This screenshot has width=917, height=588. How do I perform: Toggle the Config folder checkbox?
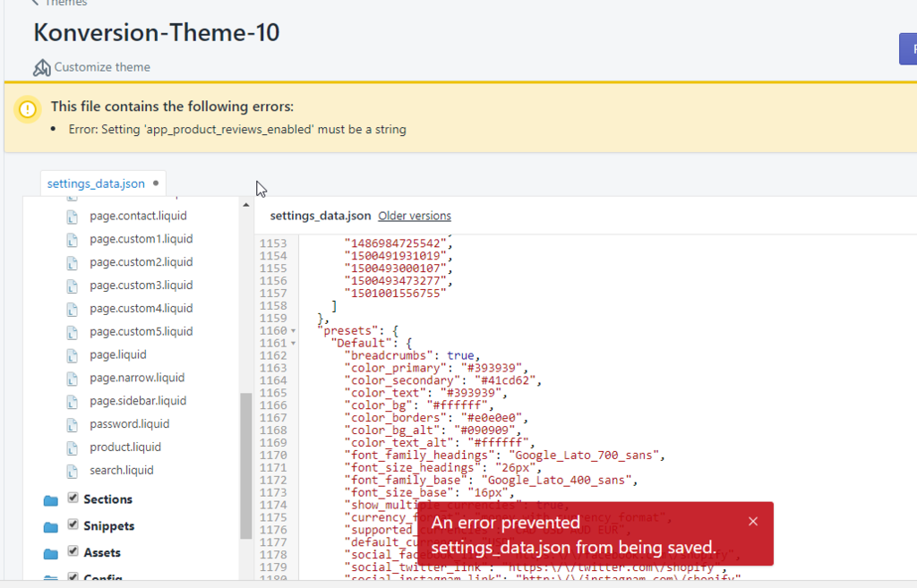click(73, 577)
